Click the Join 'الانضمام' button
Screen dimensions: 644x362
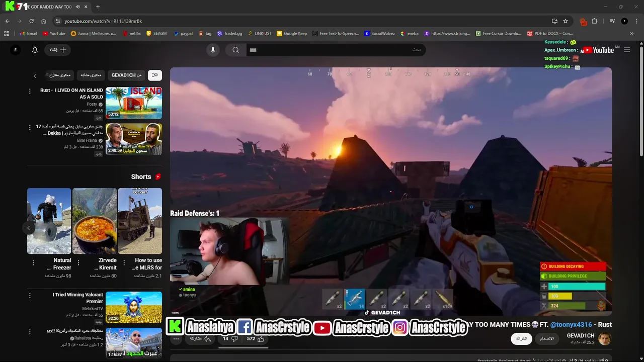coord(547,339)
